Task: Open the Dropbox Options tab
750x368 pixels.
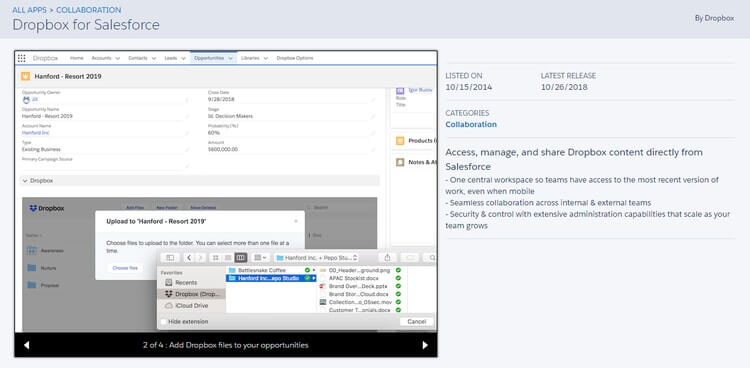Action: (295, 58)
